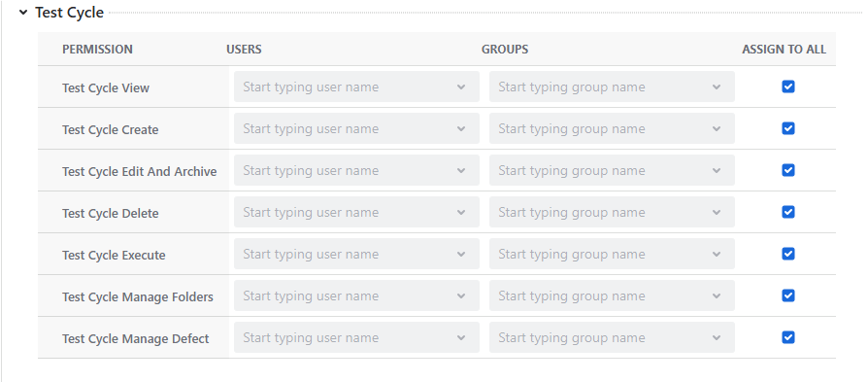
Task: Select the Test Cycle Delete permission label
Action: click(x=110, y=213)
